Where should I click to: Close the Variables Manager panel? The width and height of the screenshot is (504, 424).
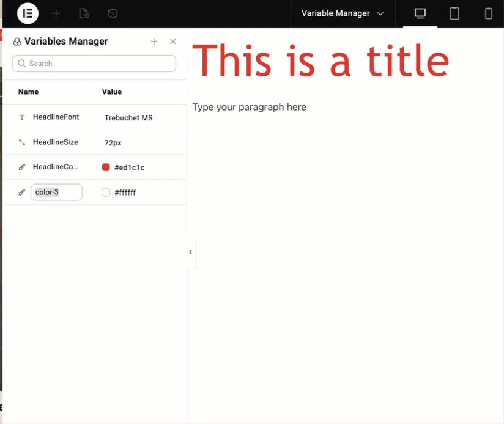click(173, 42)
